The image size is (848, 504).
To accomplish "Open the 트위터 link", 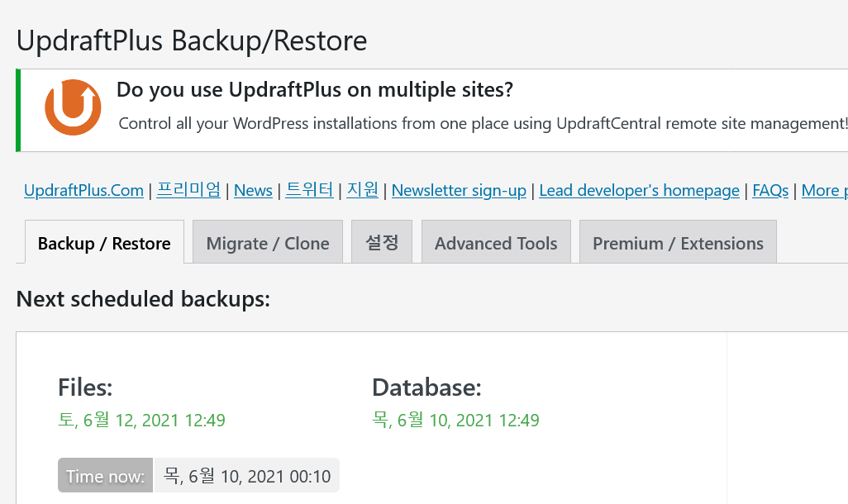I will (x=309, y=190).
